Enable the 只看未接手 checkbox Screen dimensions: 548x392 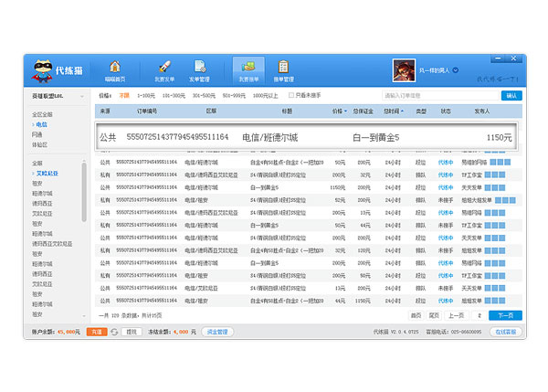click(x=290, y=95)
